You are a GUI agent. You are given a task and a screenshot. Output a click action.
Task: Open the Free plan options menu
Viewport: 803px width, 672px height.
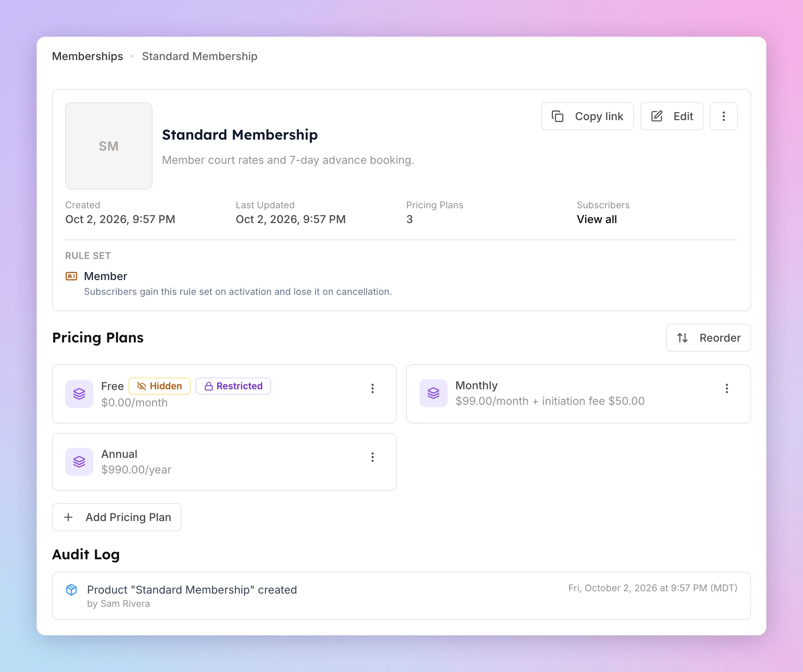click(x=373, y=388)
